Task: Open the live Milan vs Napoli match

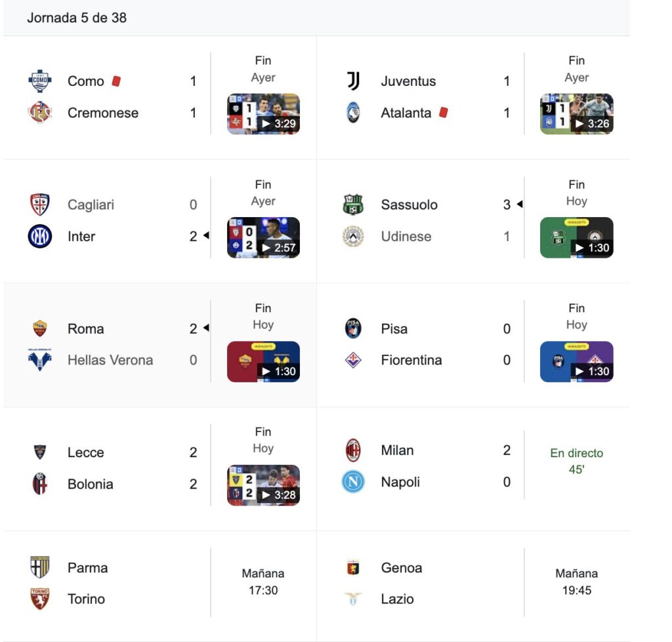Action: (x=576, y=461)
